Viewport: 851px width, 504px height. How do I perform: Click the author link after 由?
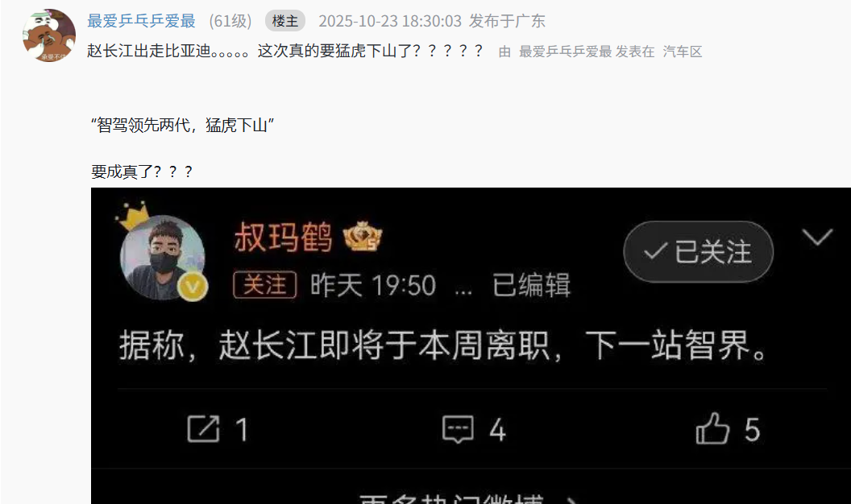(x=566, y=52)
